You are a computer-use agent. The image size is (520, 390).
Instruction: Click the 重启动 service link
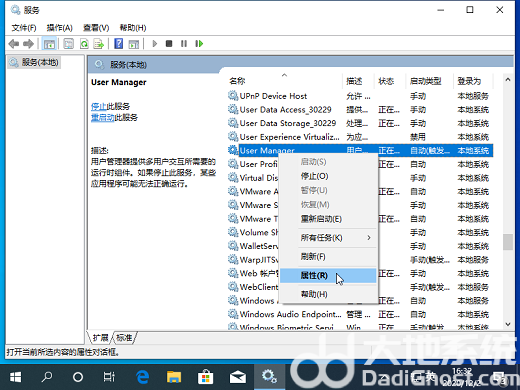(102, 118)
